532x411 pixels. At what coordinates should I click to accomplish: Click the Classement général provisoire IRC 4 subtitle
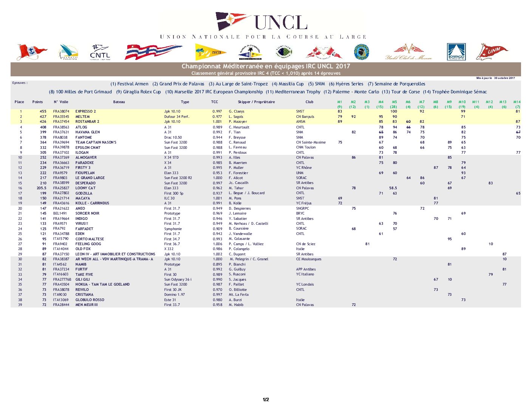(x=266, y=73)
